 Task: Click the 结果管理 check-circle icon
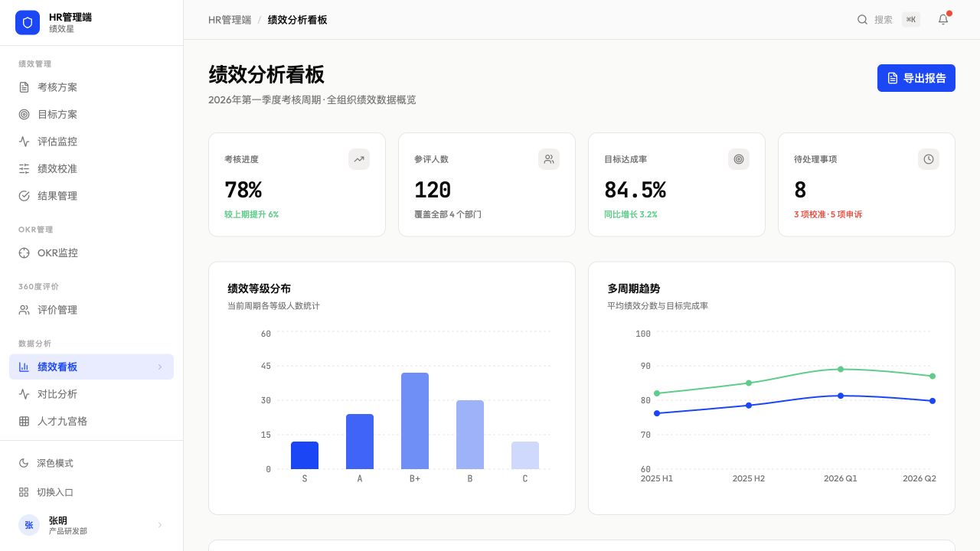(24, 196)
